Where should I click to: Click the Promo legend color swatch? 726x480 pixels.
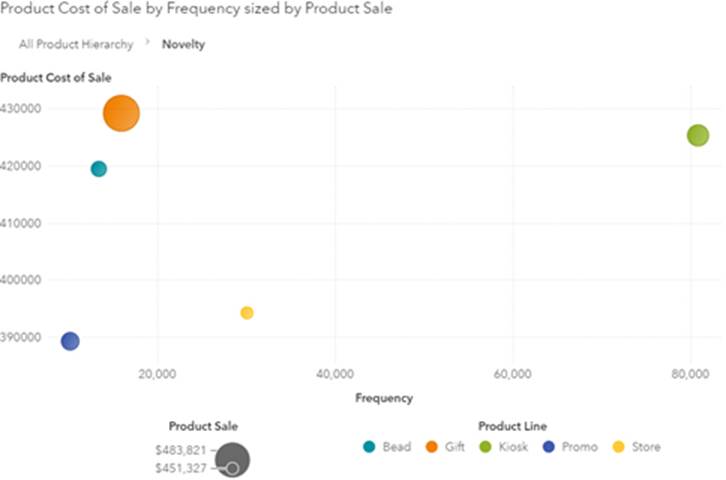[x=549, y=447]
